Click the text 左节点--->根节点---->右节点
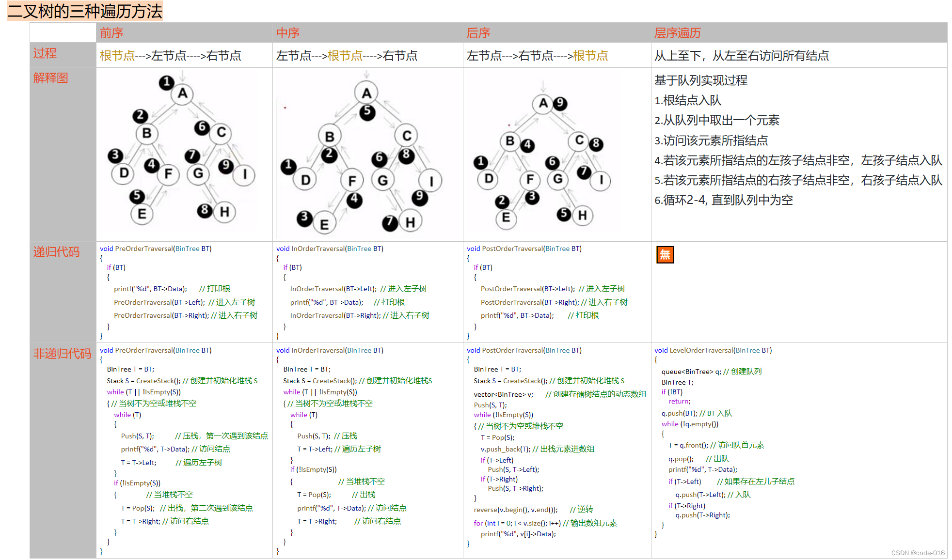Image resolution: width=952 pixels, height=560 pixels. [347, 56]
